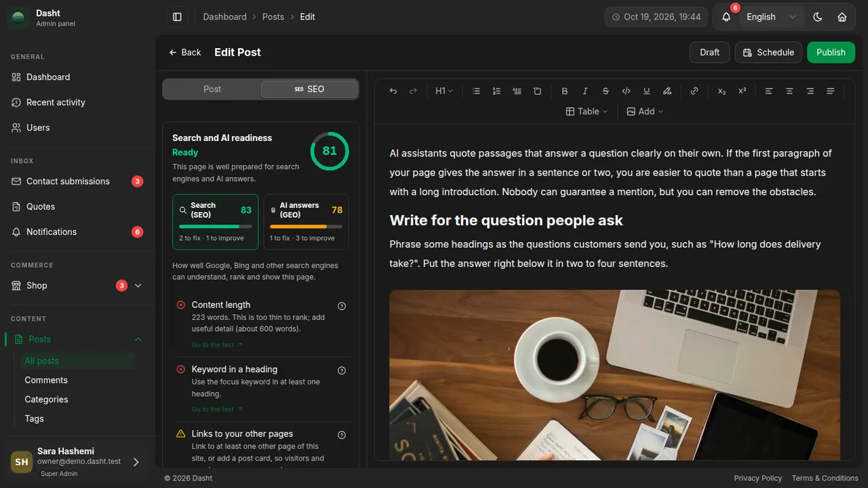Viewport: 868px width, 488px height.
Task: Open the English language selector
Action: (772, 17)
